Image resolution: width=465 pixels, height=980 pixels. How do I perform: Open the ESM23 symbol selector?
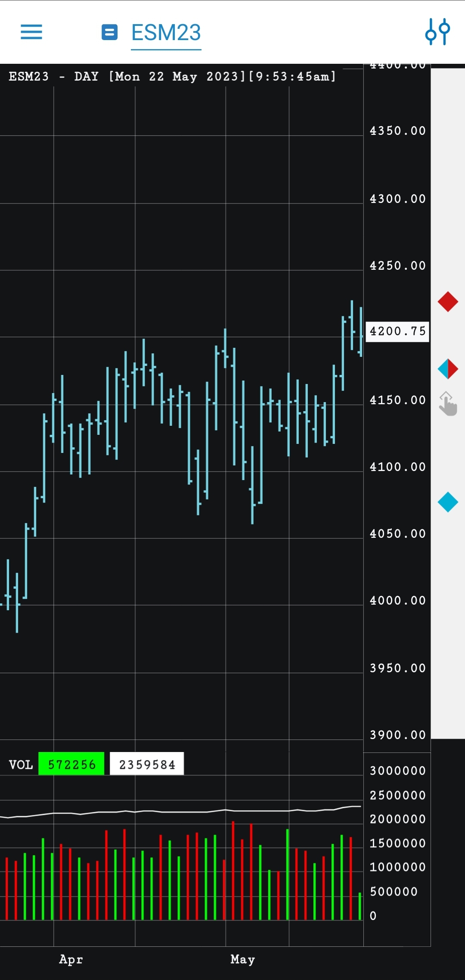(166, 33)
